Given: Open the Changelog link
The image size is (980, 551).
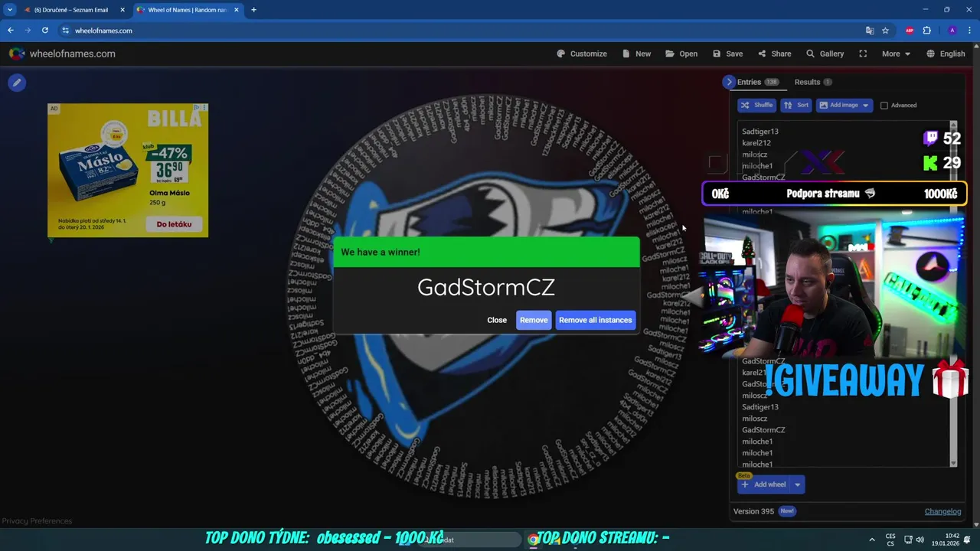Looking at the screenshot, I should click(942, 511).
